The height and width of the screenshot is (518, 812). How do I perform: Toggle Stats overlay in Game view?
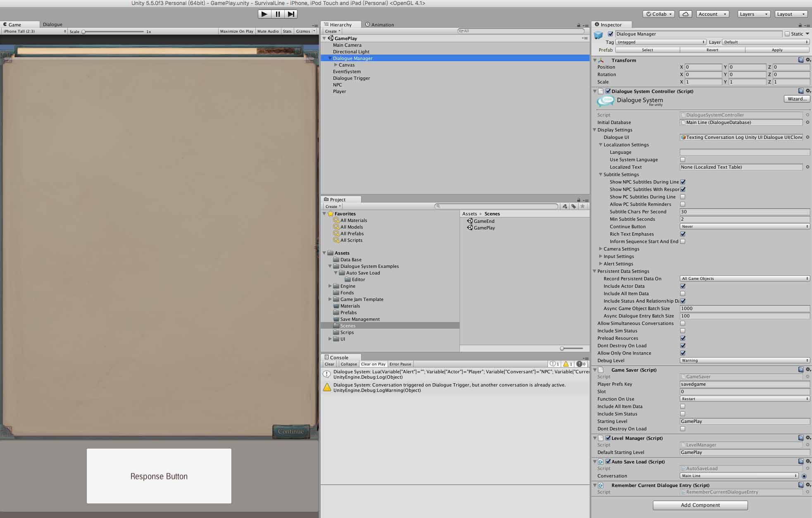(x=287, y=31)
